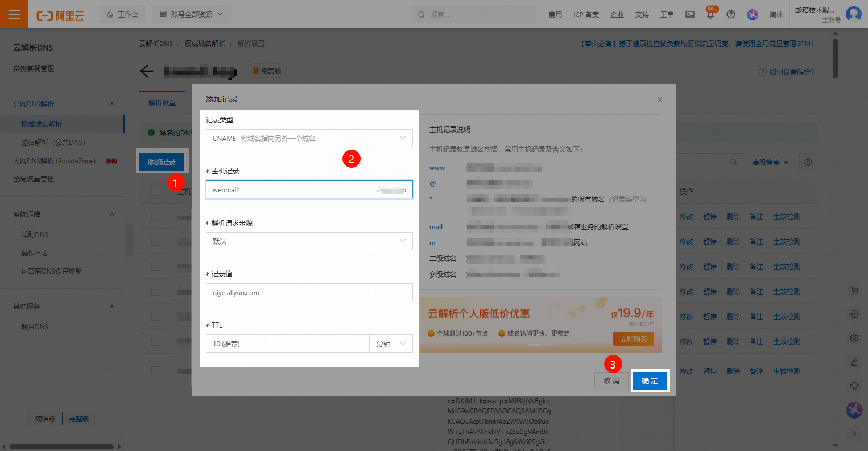Screen dimensions: 868x451
Task: Open table settings gear icon
Action: point(808,162)
